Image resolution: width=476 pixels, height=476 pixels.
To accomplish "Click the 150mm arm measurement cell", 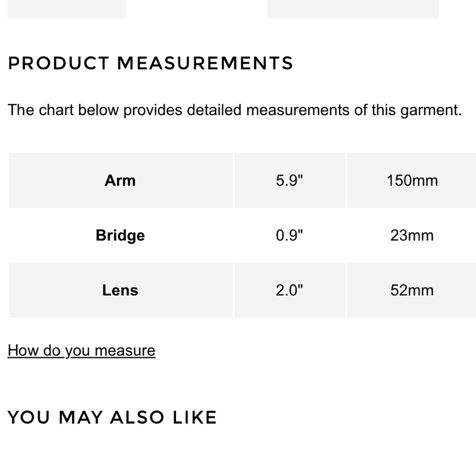I will tap(412, 180).
